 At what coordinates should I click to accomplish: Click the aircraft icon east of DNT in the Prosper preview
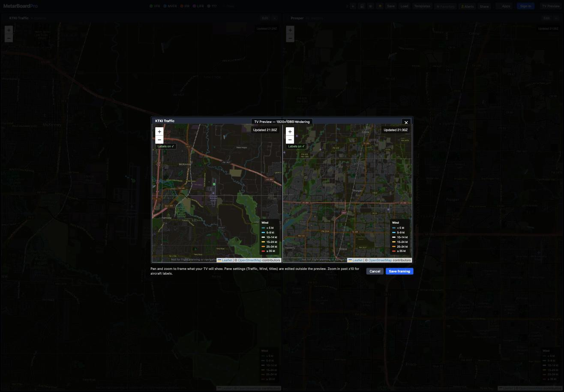[388, 209]
